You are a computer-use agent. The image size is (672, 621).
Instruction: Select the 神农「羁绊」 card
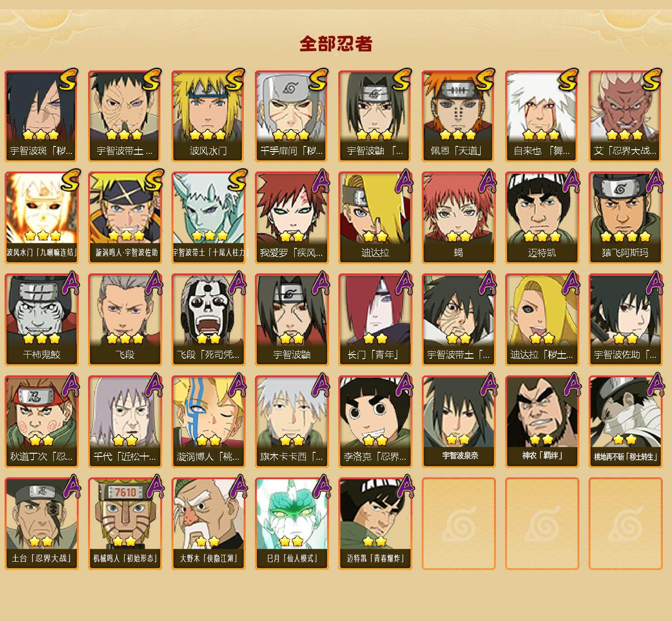point(542,422)
